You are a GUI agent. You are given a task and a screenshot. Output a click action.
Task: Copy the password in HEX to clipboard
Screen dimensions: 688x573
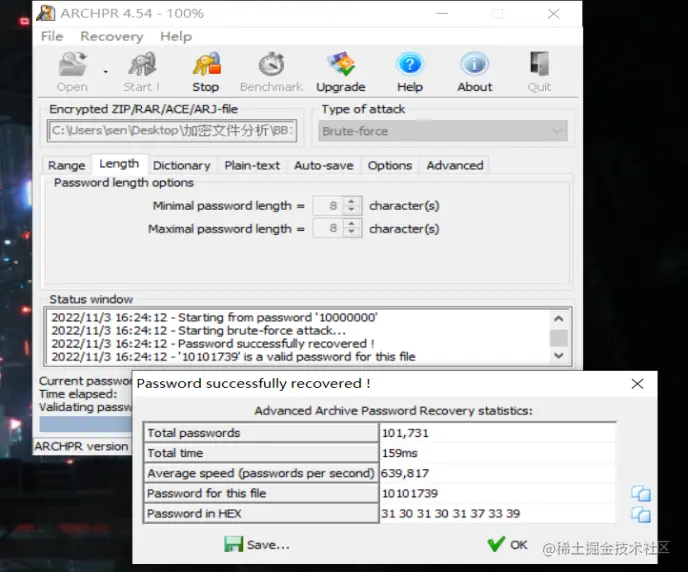pyautogui.click(x=641, y=514)
